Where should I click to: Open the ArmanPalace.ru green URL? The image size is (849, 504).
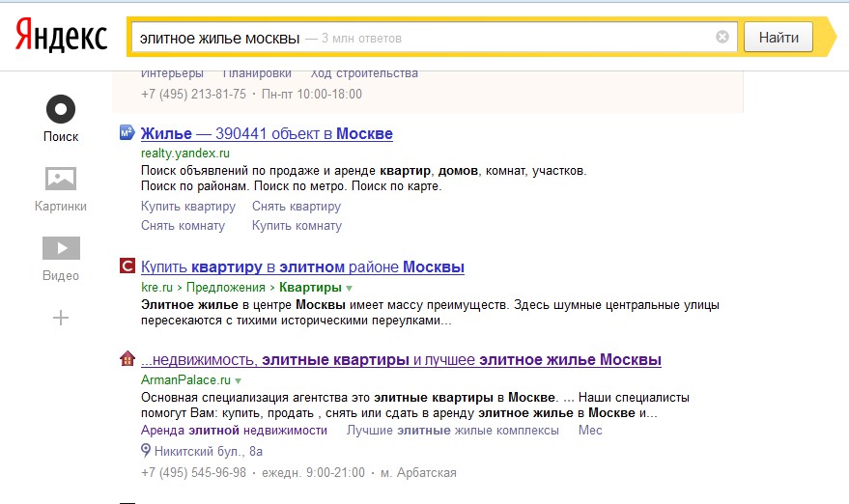coord(185,380)
